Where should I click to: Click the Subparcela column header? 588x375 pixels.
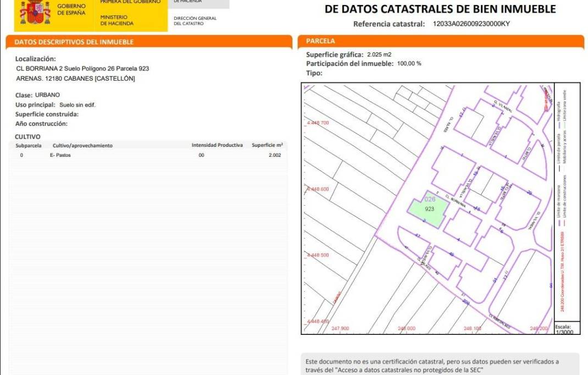27,146
